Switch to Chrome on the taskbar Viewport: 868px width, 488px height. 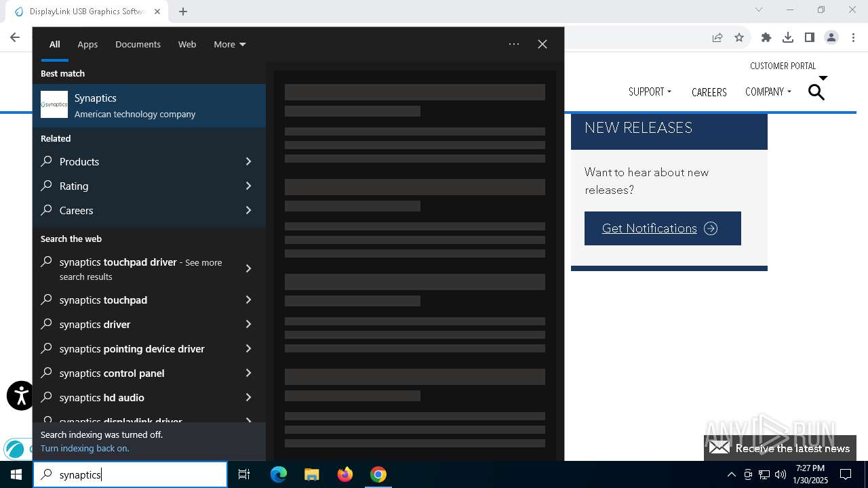pyautogui.click(x=378, y=474)
